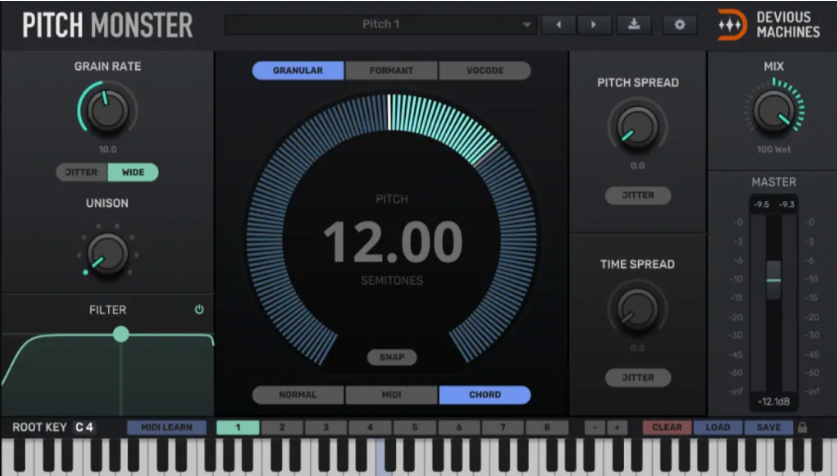Click the Clear button
Image resolution: width=837 pixels, height=476 pixels.
667,427
